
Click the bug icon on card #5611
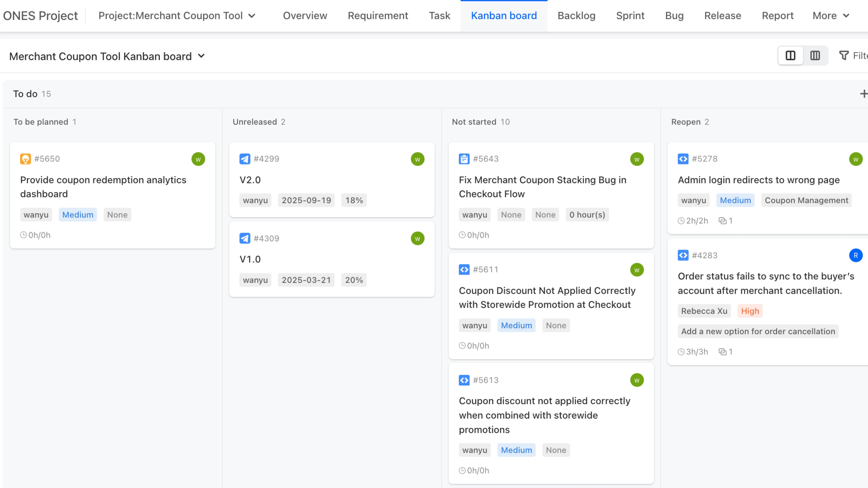pyautogui.click(x=464, y=270)
